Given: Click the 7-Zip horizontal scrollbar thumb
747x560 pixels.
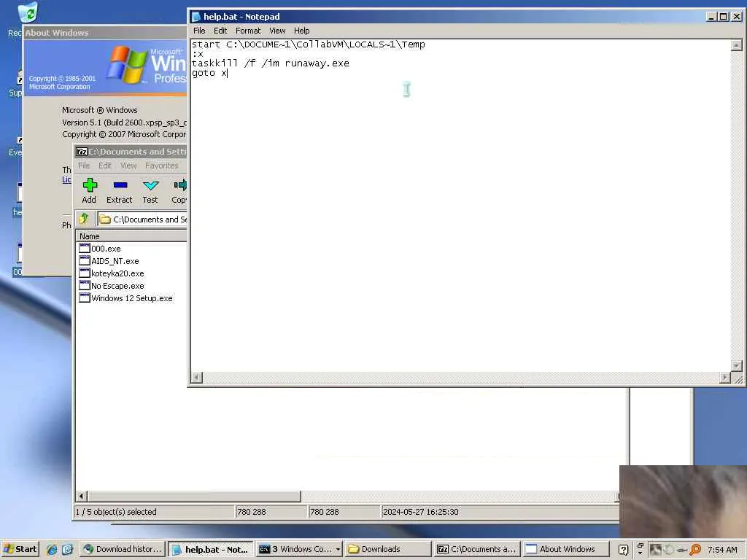Looking at the screenshot, I should pyautogui.click(x=194, y=496).
